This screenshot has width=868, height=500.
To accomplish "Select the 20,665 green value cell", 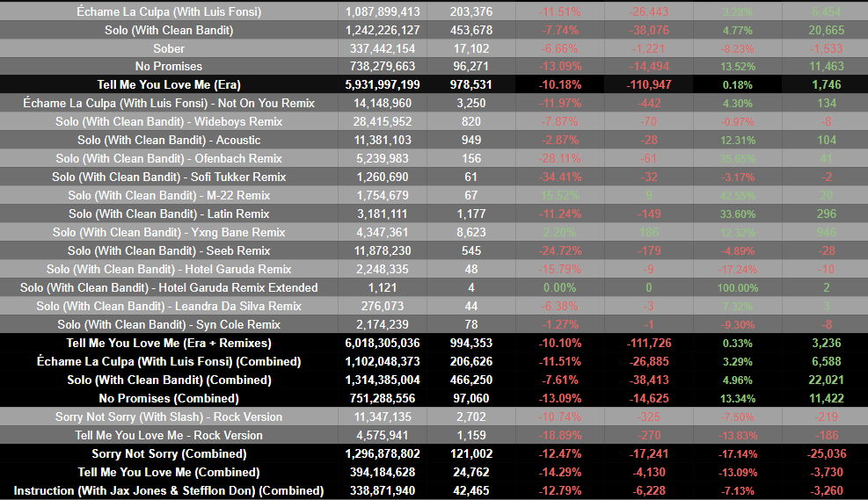I will (x=827, y=30).
